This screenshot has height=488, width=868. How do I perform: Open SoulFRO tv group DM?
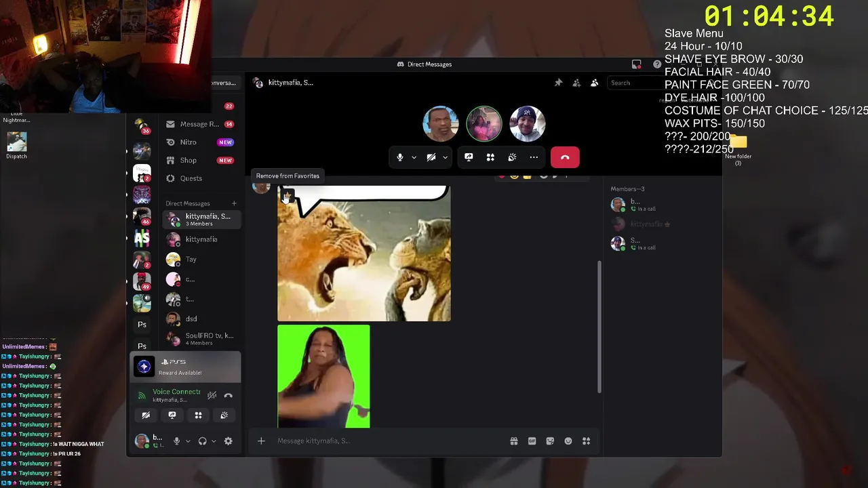(200, 339)
